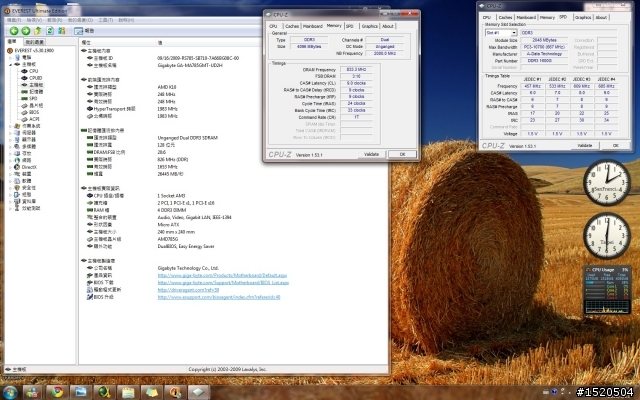Click OK button in right CPU-Z window

tap(615, 145)
